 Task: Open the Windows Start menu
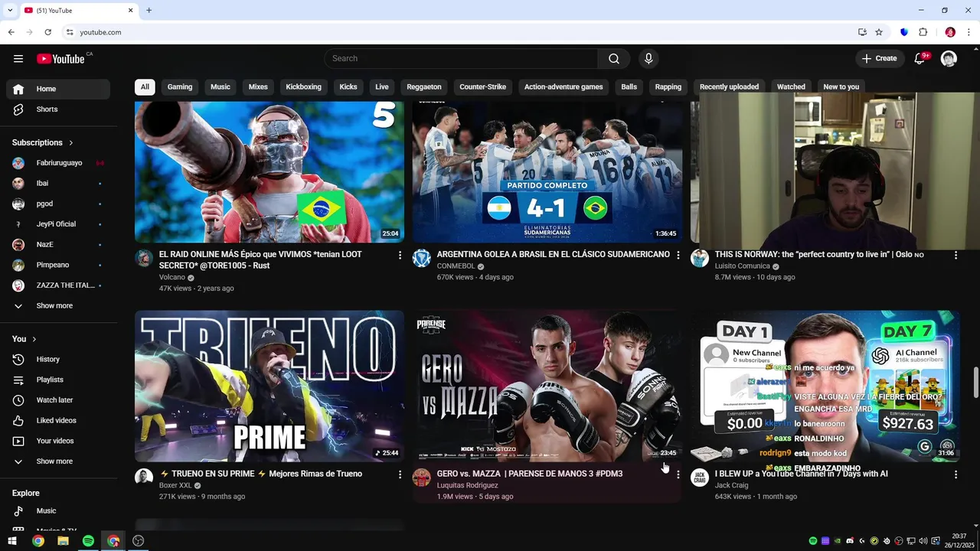coord(12,541)
